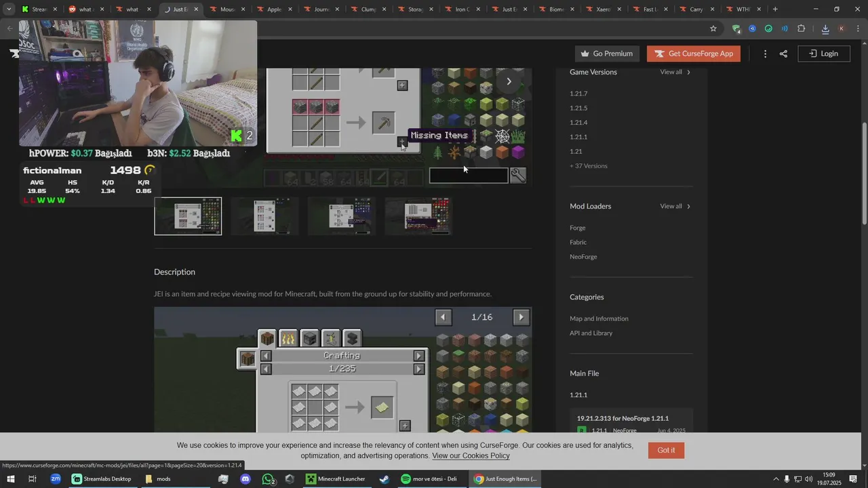Select the NeoForge mod loader link
Image resolution: width=868 pixels, height=488 pixels.
tap(583, 257)
